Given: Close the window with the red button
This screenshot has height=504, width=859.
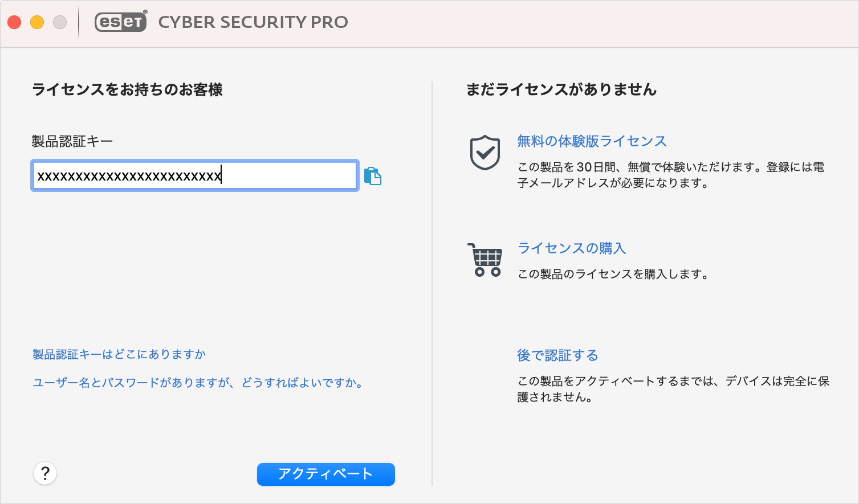Looking at the screenshot, I should [x=14, y=22].
